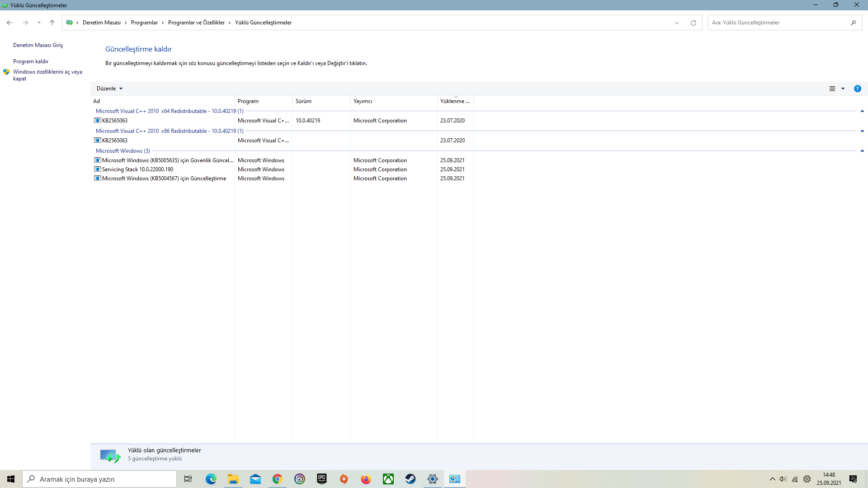Collapse the Visual C++ x64 group
The image size is (868, 488).
click(x=862, y=111)
